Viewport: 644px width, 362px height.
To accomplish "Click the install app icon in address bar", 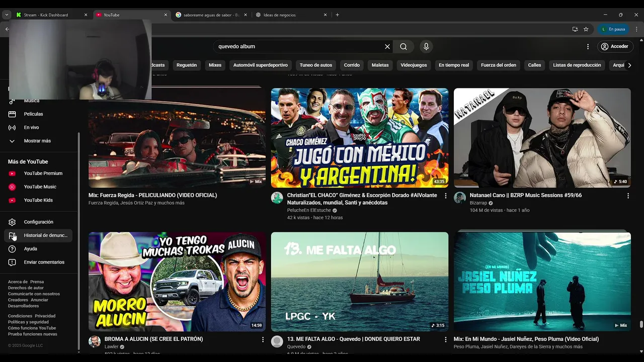I will pyautogui.click(x=575, y=29).
